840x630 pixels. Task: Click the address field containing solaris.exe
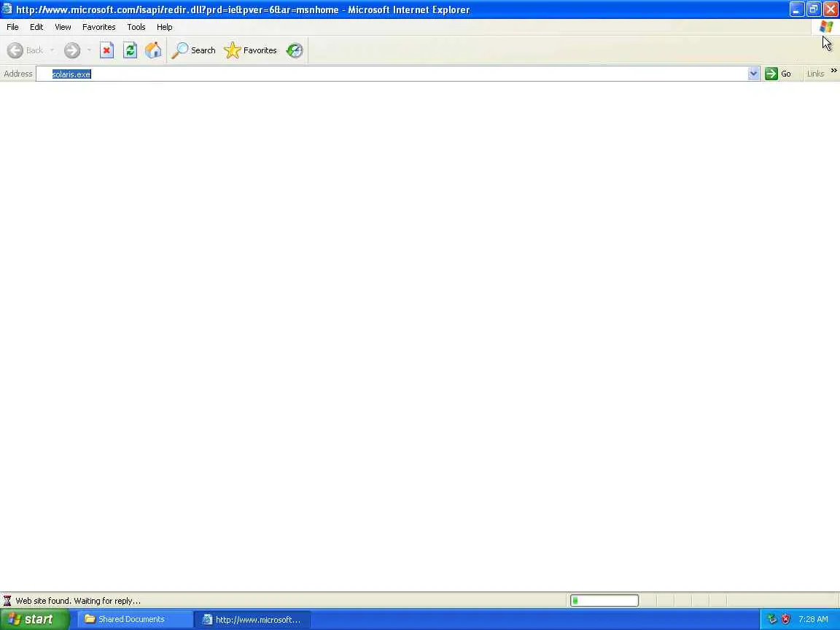click(392, 74)
